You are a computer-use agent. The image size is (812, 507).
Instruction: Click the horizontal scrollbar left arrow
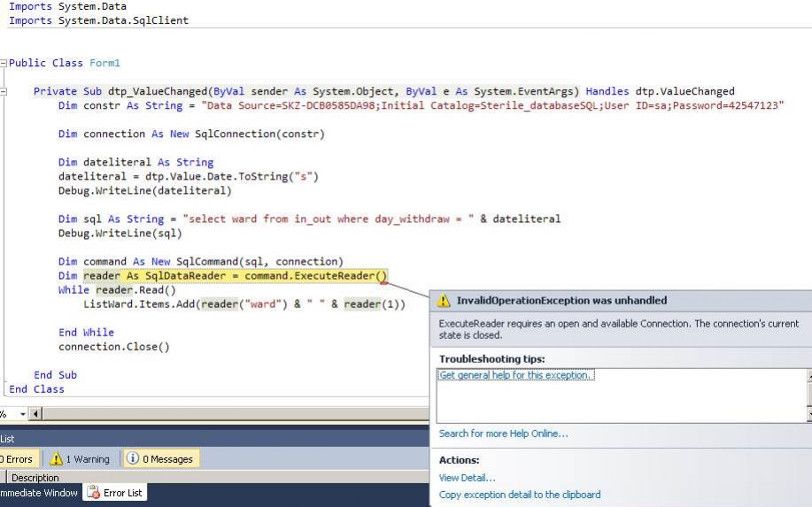point(35,414)
